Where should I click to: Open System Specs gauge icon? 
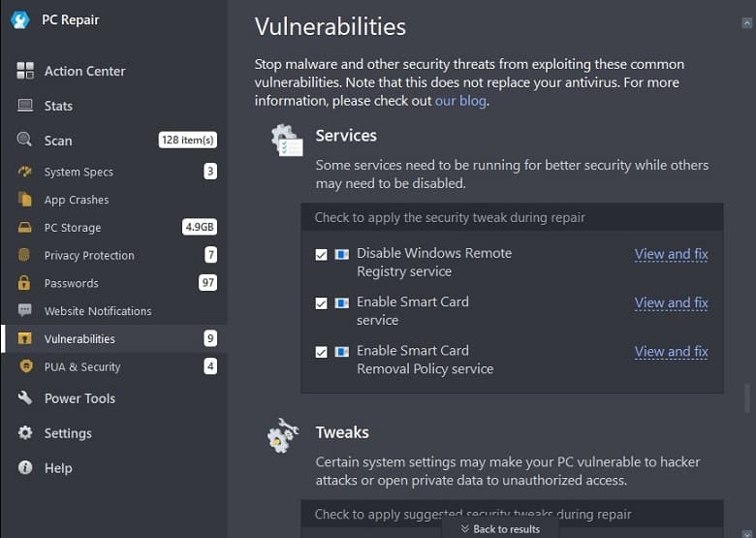(24, 172)
